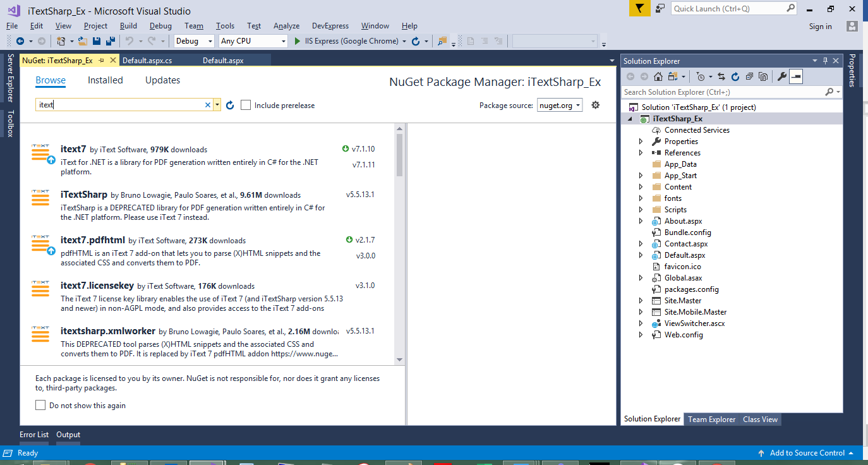Click the Quick Launch magnifier icon
Viewport: 868px width, 465px height.
(x=790, y=8)
